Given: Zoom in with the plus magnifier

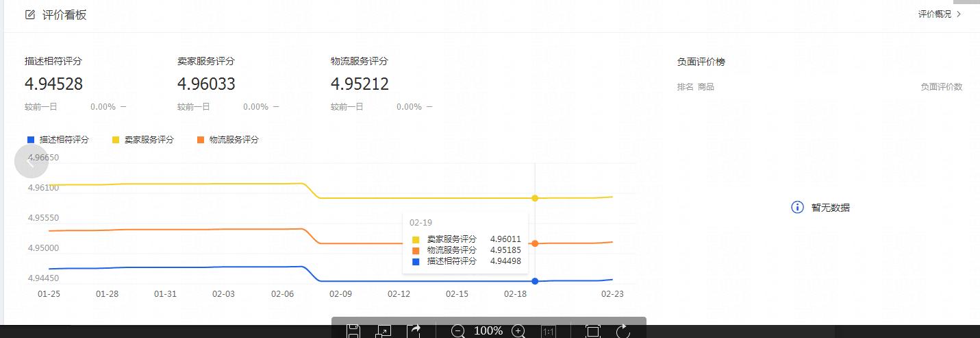Looking at the screenshot, I should 518,331.
